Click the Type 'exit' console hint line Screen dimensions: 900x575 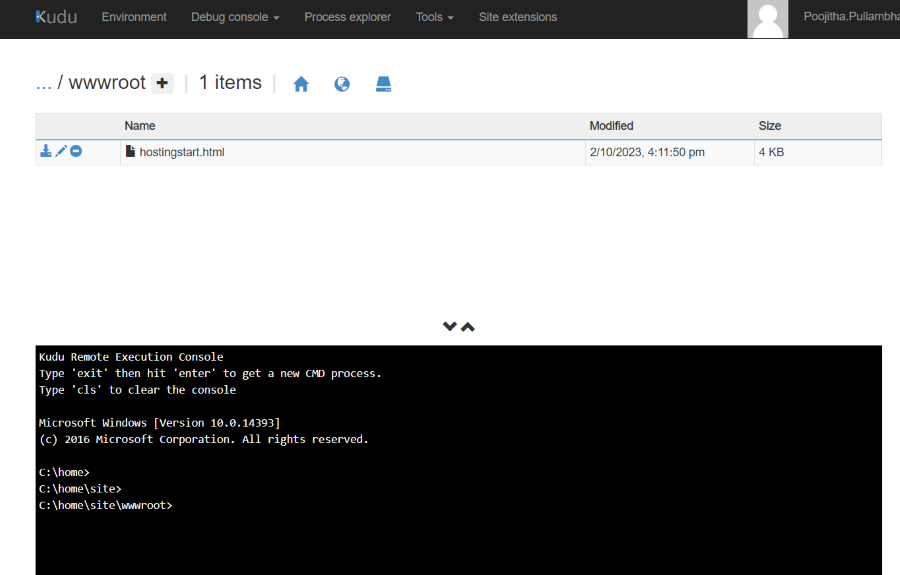pyautogui.click(x=210, y=373)
